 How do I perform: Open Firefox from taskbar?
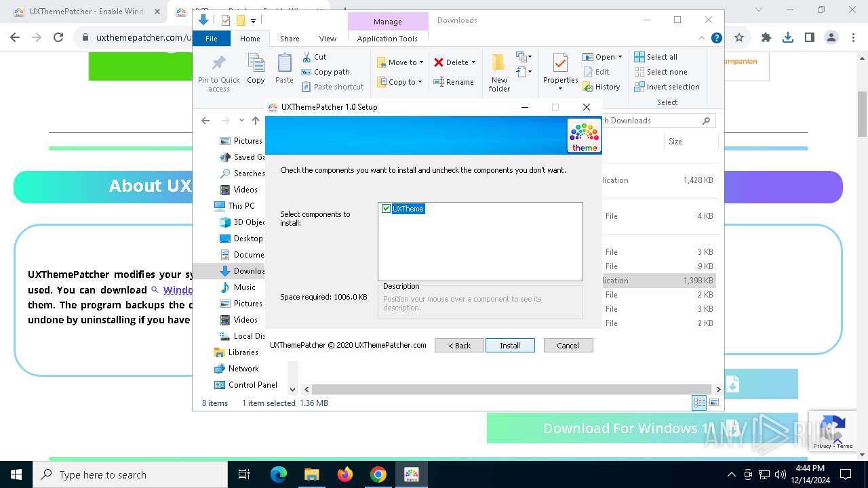coord(345,474)
